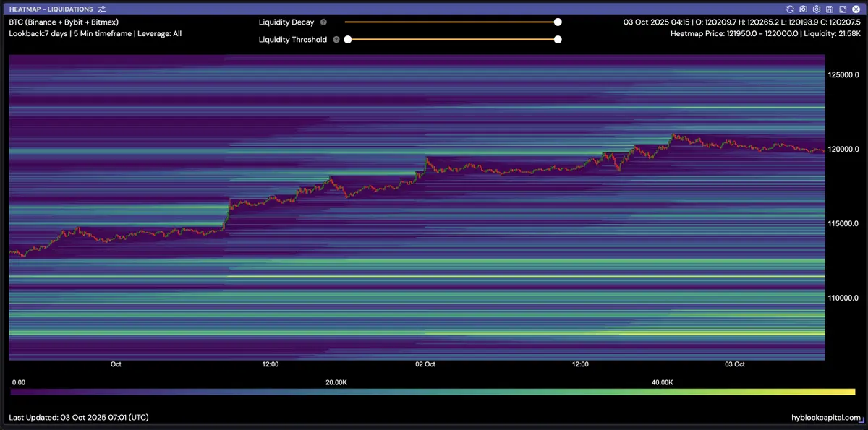The image size is (868, 430).
Task: Click the BTC (Binance + Bybit + Bitmex) label
Action: click(x=64, y=22)
